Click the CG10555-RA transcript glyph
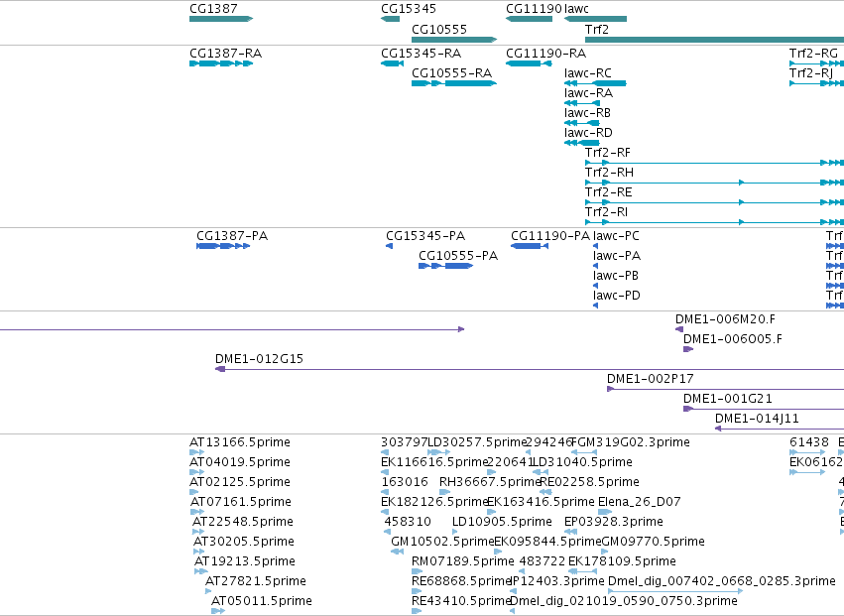This screenshot has height=616, width=844. [454, 83]
